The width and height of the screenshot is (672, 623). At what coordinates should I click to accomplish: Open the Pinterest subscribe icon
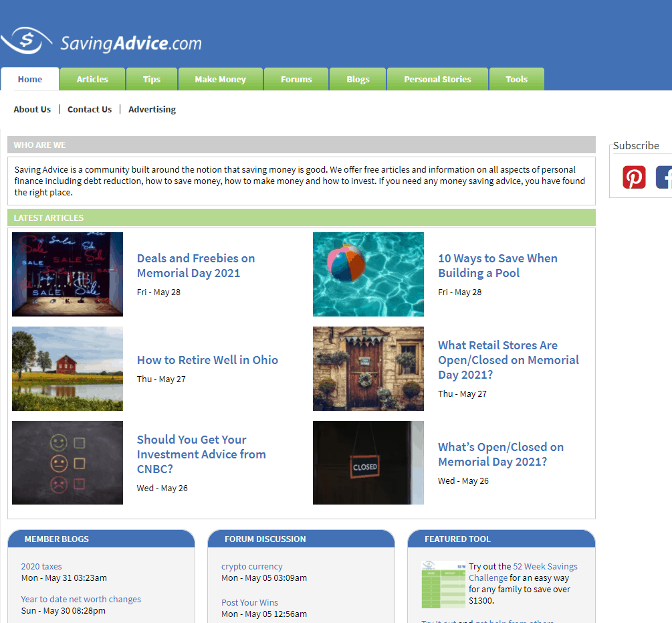634,177
